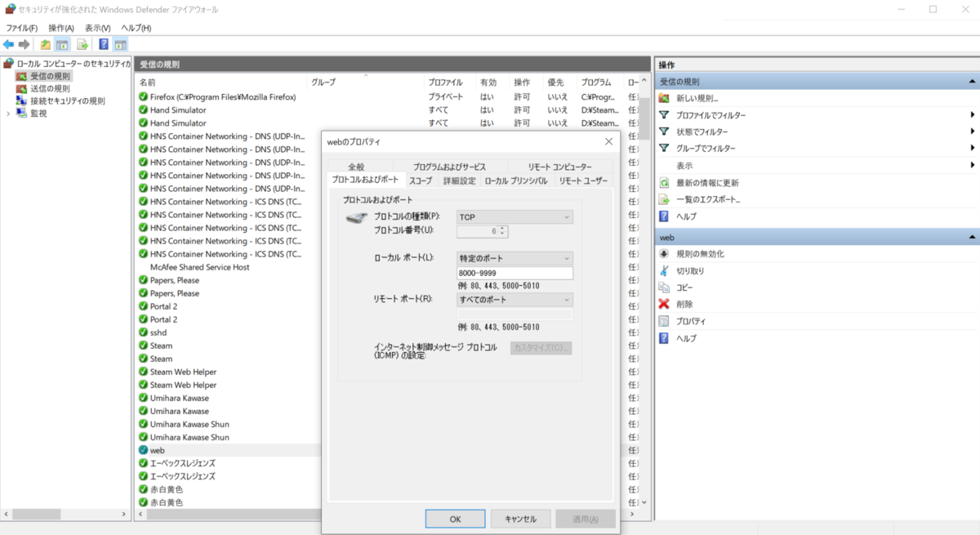Select 送信の規則 in the left tree

click(x=50, y=88)
